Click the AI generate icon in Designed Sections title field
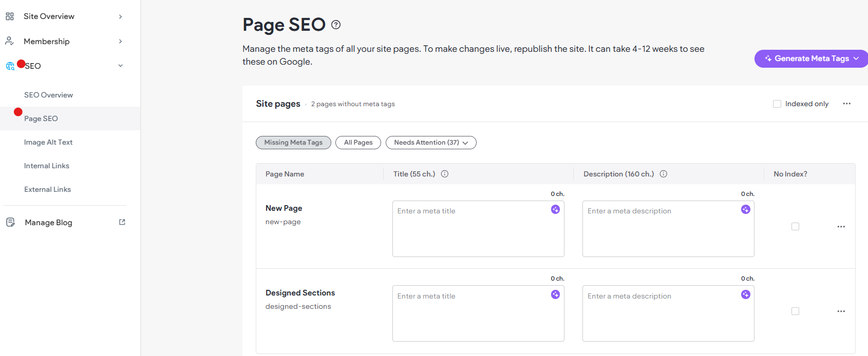The width and height of the screenshot is (868, 356). 555,294
